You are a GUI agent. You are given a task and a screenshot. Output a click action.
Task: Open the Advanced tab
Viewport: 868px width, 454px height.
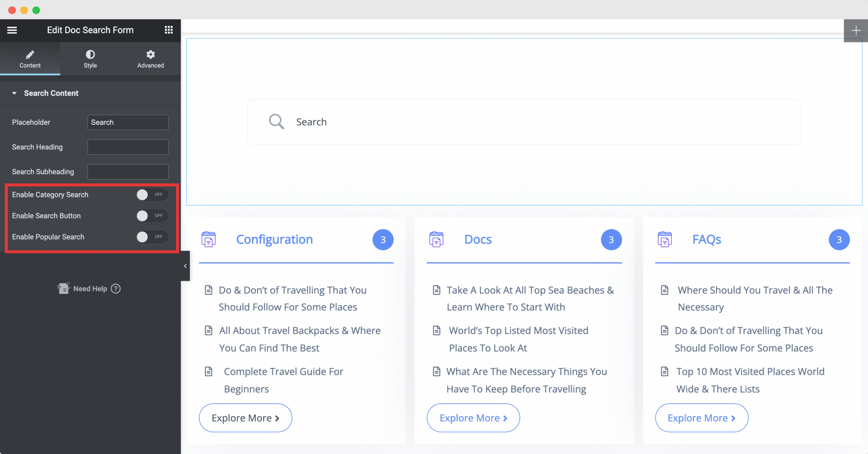(150, 59)
